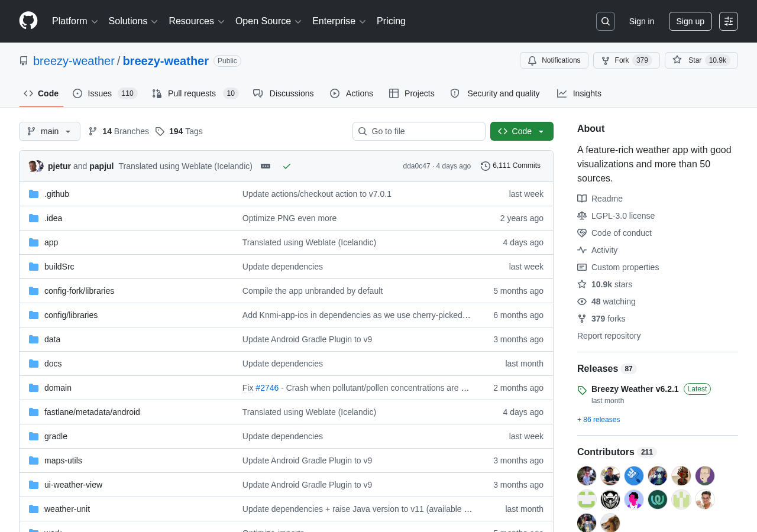Click Report repository
Viewport: 757px width, 532px height.
coord(609,336)
